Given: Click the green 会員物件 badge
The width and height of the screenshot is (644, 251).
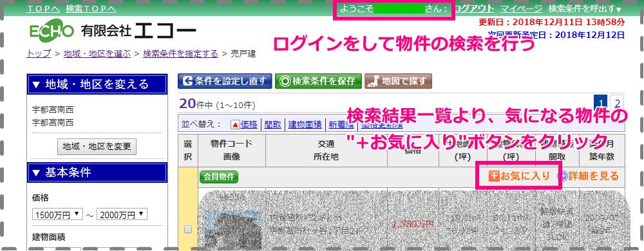Looking at the screenshot, I should pos(219,177).
